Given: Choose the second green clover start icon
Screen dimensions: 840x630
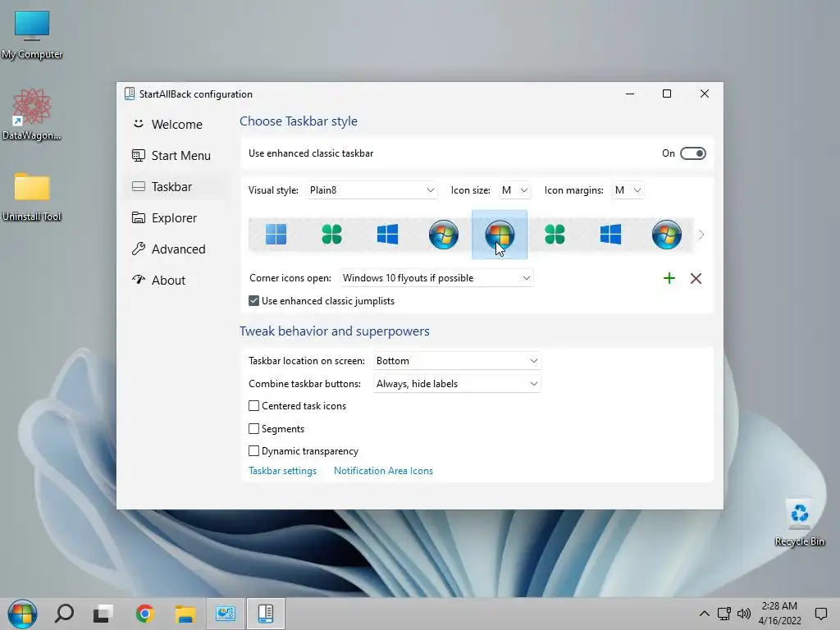Looking at the screenshot, I should [555, 234].
